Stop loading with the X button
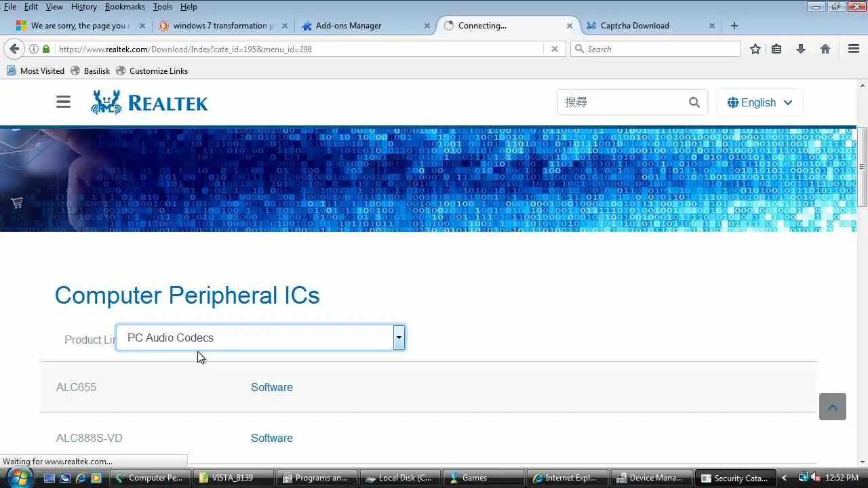Screen dimensions: 868x488 click(554, 49)
